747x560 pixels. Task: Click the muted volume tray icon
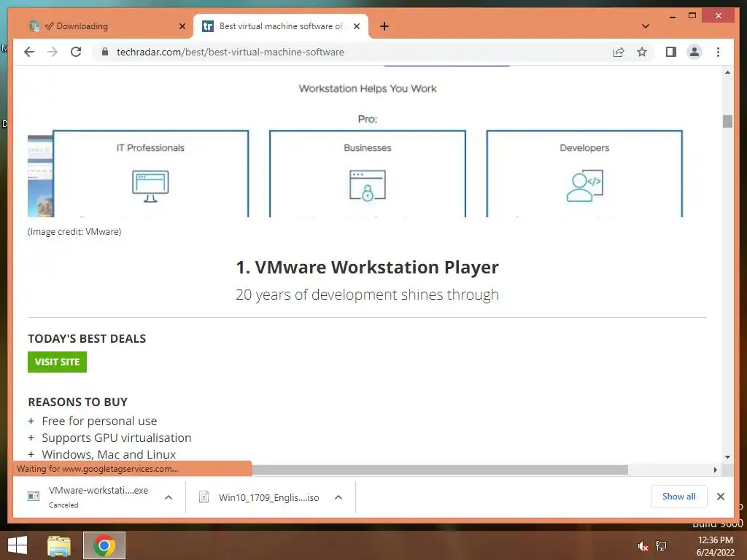click(643, 546)
